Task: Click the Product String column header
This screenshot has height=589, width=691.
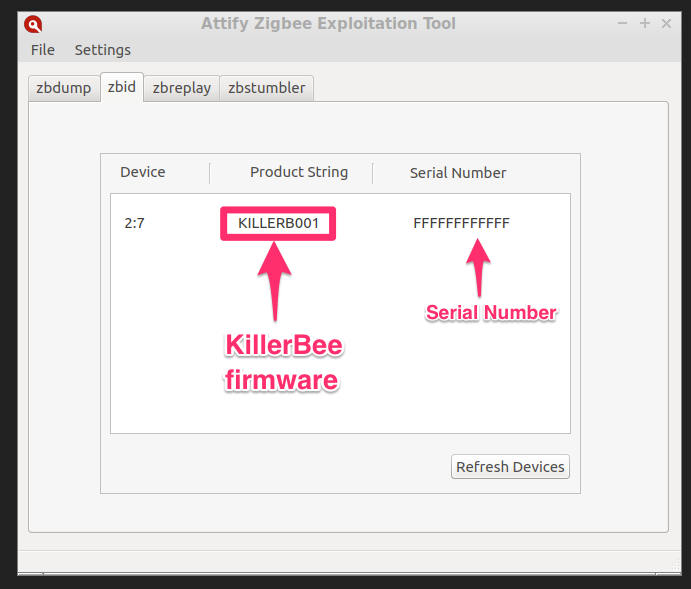Action: [299, 172]
